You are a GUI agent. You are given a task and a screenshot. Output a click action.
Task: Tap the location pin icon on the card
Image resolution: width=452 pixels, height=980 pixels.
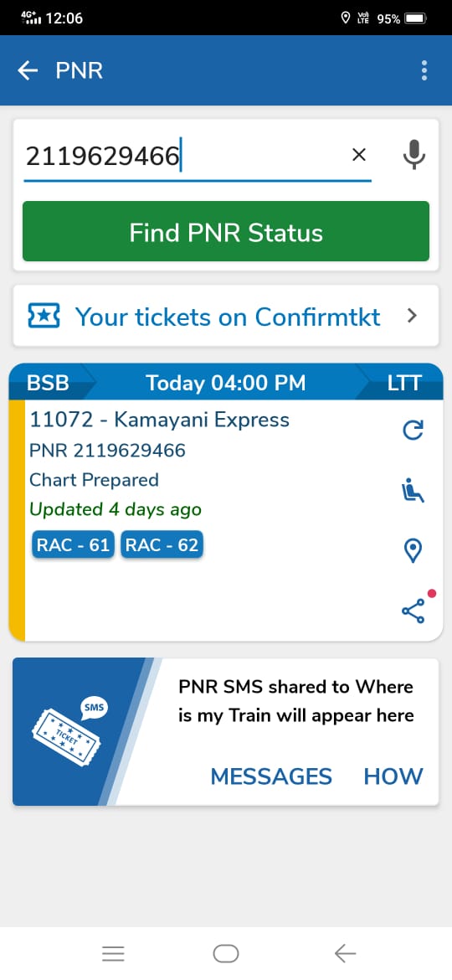413,550
